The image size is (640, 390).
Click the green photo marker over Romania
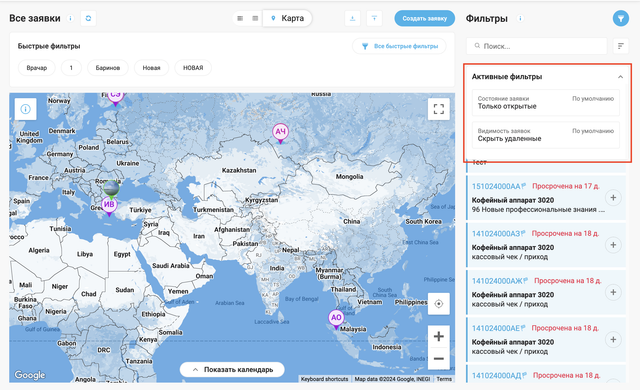coord(111,188)
